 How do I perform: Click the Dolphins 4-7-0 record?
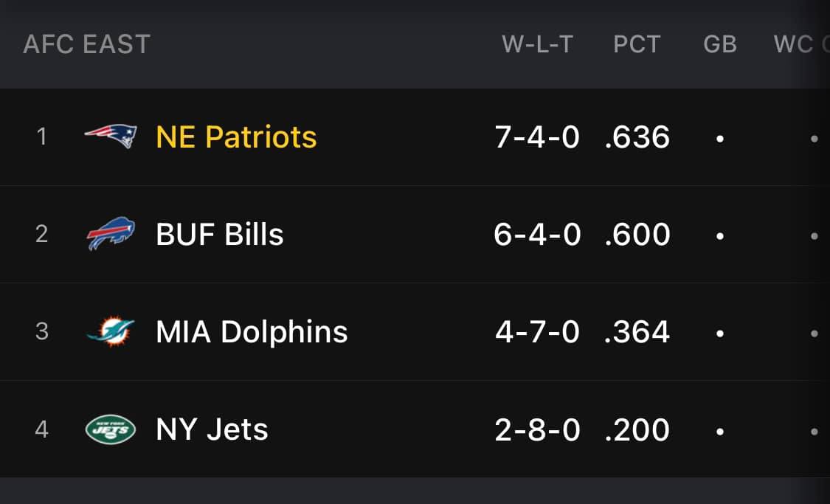(537, 332)
